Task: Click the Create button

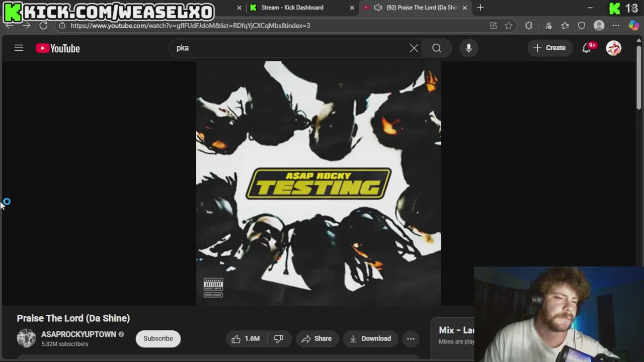Action: (x=549, y=48)
